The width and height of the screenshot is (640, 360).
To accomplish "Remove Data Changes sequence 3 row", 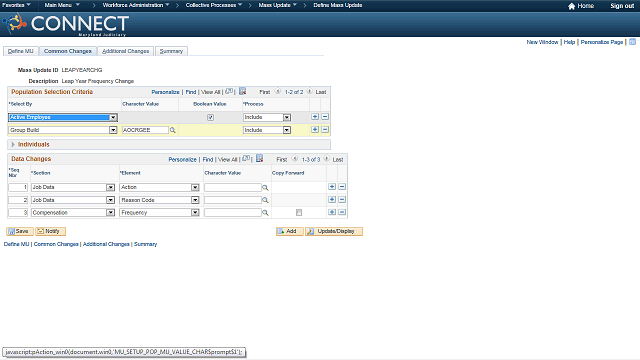I will pos(342,212).
